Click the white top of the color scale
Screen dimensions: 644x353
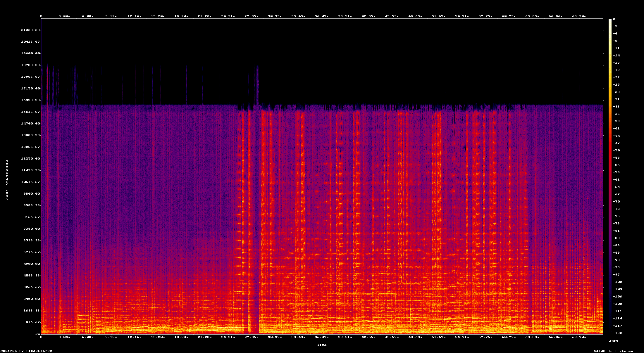[x=611, y=22]
